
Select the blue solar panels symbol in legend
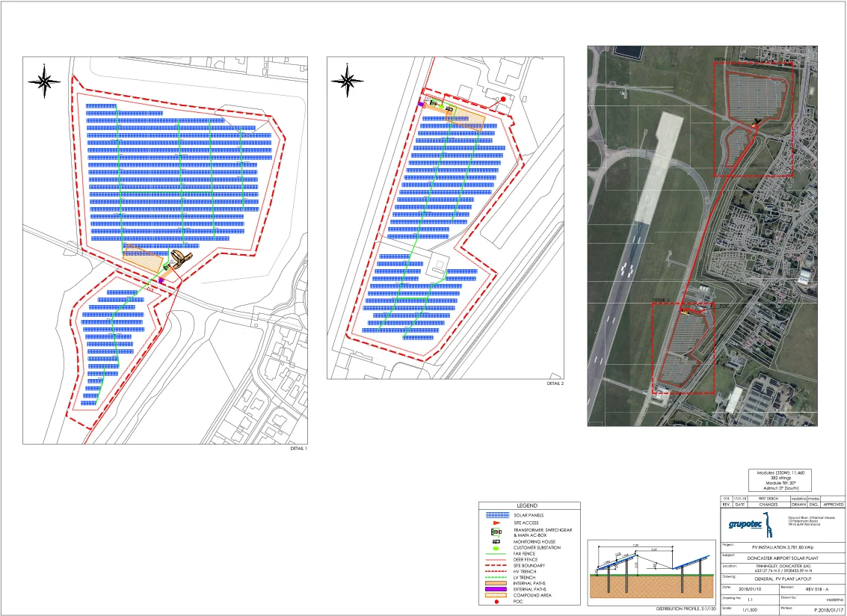point(497,515)
